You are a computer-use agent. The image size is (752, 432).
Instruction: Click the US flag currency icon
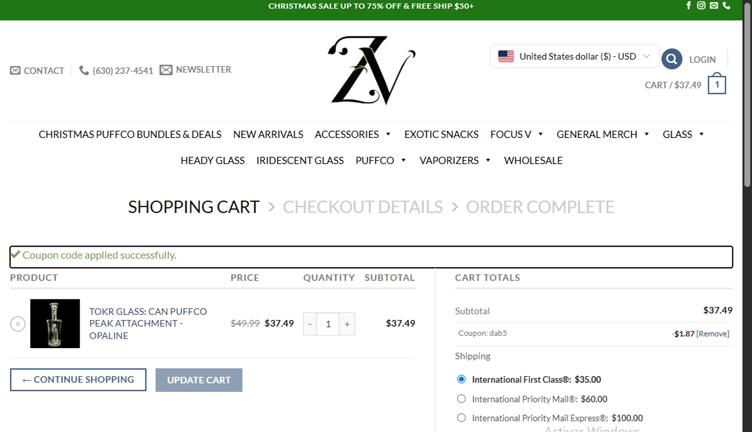[506, 56]
